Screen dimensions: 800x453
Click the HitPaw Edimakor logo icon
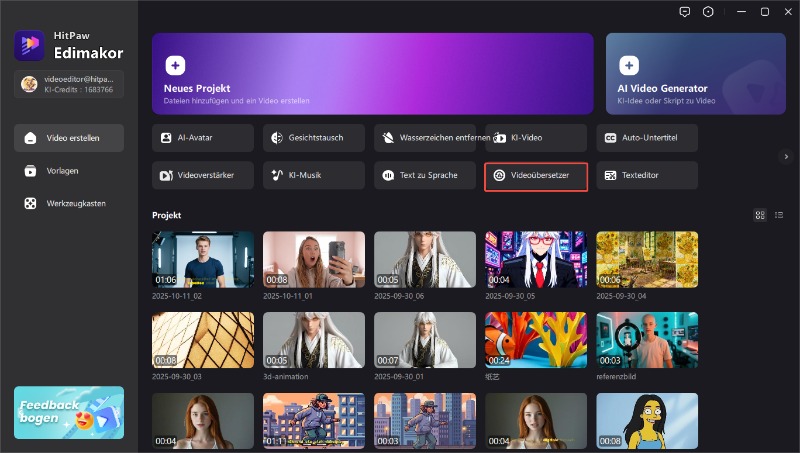pos(29,45)
